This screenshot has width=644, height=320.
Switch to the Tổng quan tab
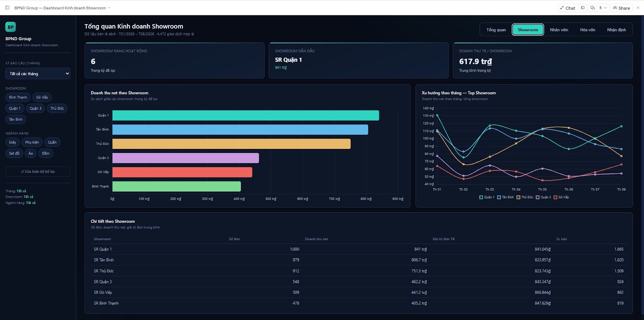496,30
